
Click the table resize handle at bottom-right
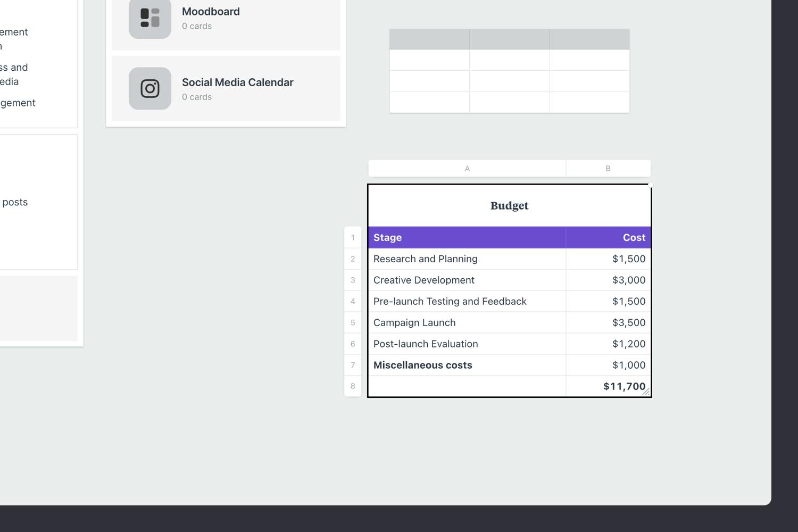(x=646, y=392)
